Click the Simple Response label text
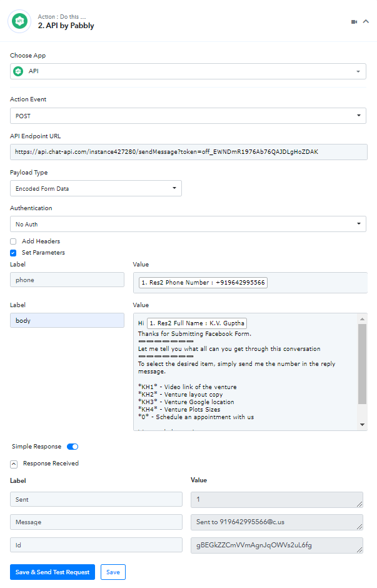 tap(36, 446)
